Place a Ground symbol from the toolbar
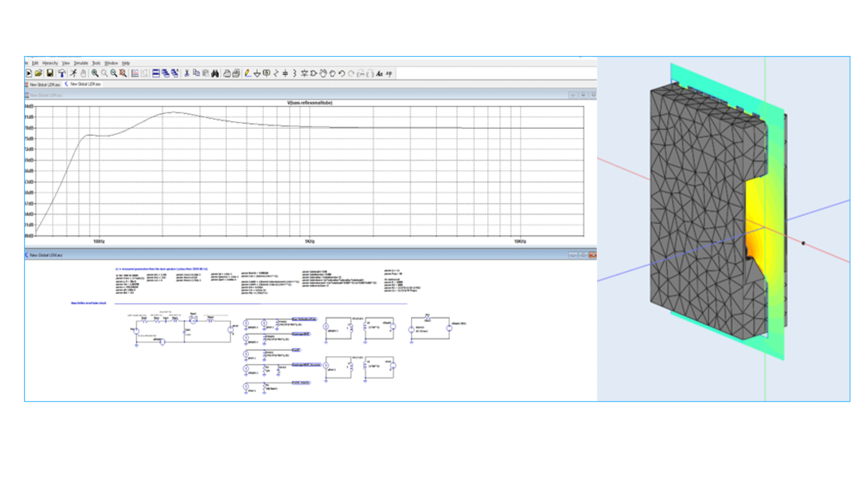 click(x=257, y=73)
